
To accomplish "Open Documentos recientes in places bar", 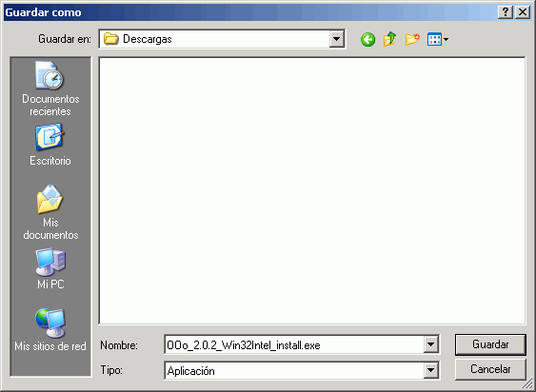I will [x=50, y=88].
